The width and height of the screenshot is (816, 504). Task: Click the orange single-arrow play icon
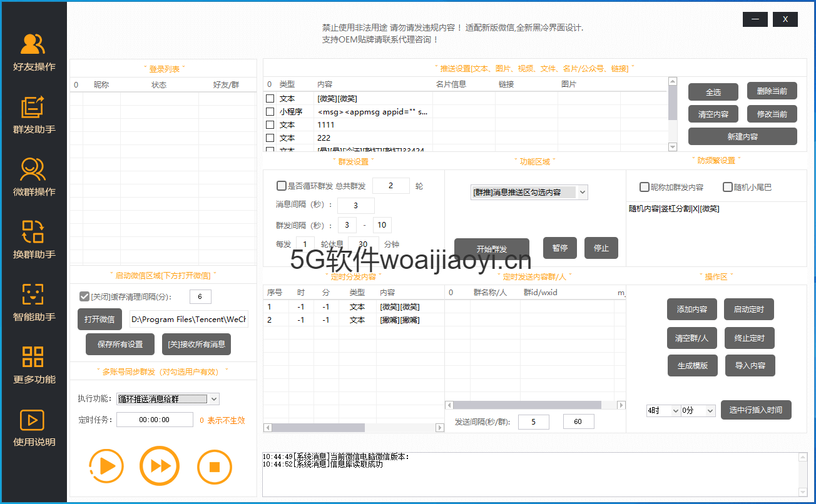tap(106, 466)
